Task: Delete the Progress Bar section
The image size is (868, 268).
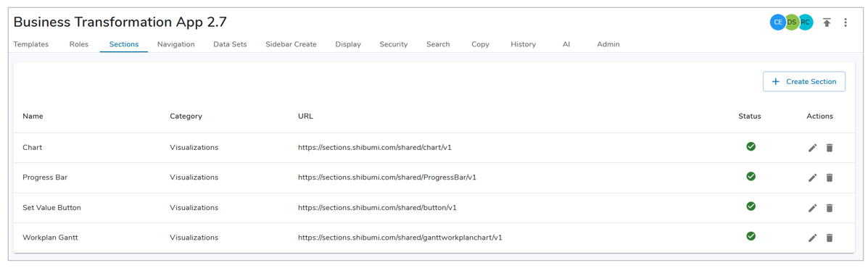Action: 830,178
